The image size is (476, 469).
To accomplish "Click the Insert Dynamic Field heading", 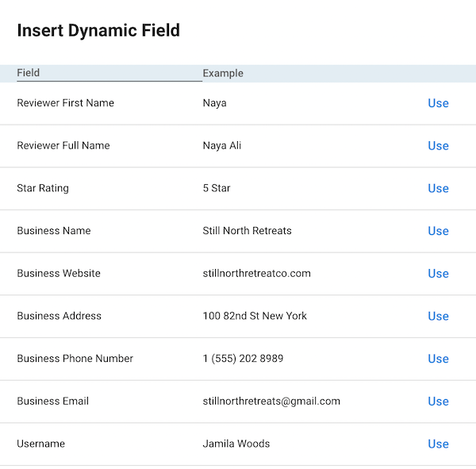I will [98, 30].
